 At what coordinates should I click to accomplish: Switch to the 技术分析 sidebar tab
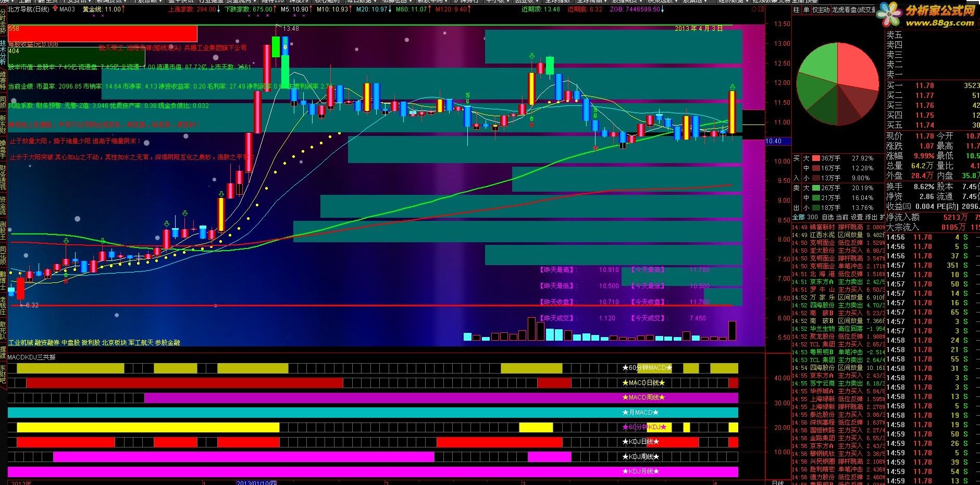[3, 52]
